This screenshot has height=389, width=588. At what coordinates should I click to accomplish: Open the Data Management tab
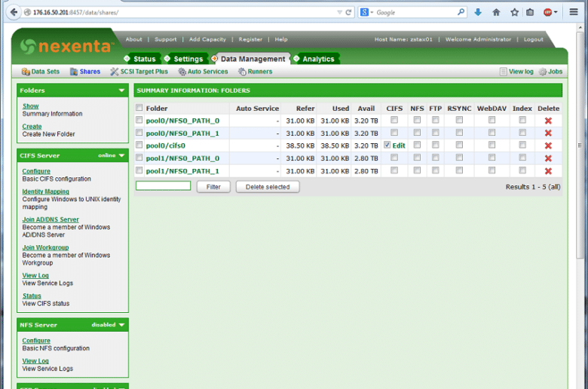(x=253, y=59)
